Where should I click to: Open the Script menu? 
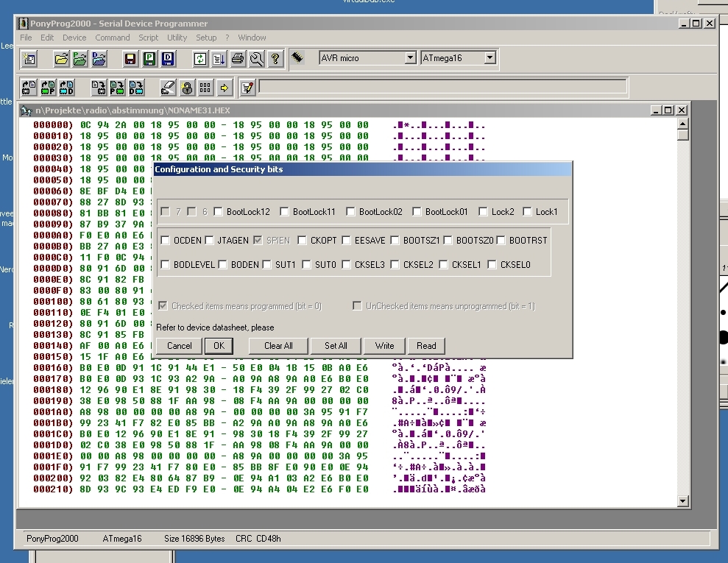point(148,38)
